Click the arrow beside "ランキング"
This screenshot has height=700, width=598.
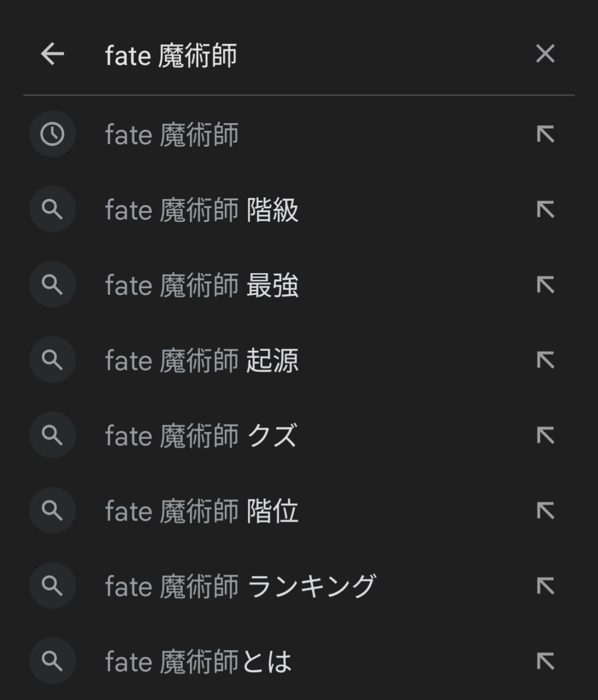pyautogui.click(x=545, y=586)
